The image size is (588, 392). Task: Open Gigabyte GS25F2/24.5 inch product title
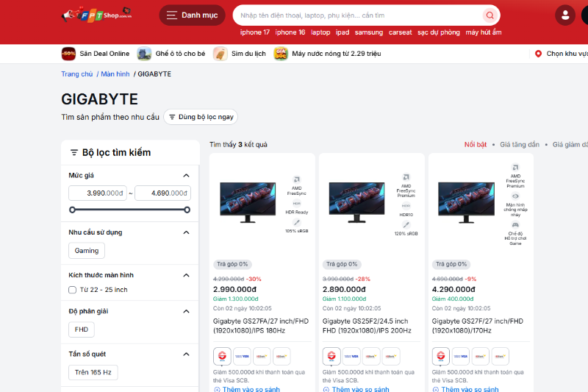point(367,326)
